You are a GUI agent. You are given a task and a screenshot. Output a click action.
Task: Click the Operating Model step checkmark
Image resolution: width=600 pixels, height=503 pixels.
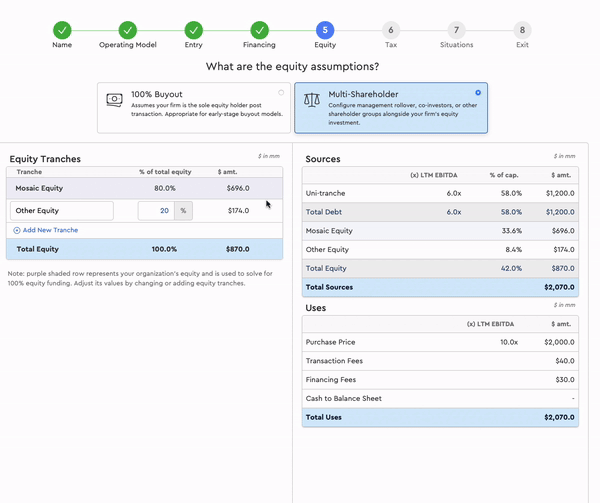tap(127, 30)
